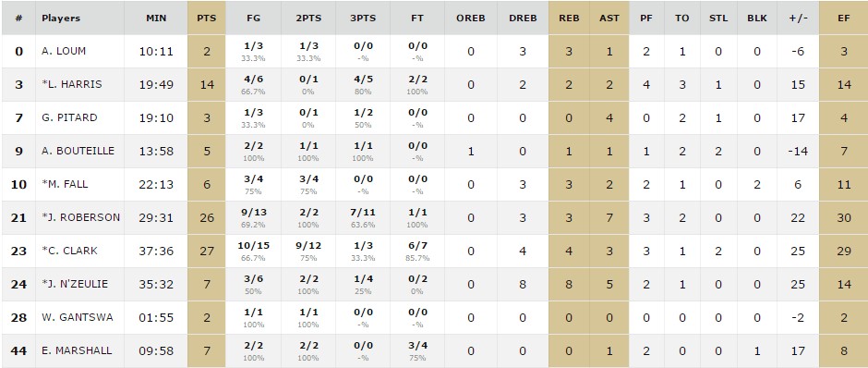The image size is (868, 368).
Task: Click the BLK column header
Action: point(757,18)
